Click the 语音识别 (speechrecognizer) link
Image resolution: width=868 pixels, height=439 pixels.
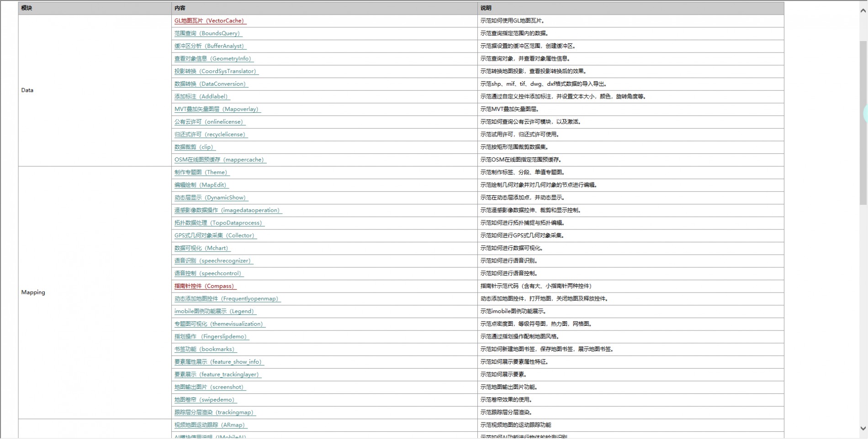(213, 261)
